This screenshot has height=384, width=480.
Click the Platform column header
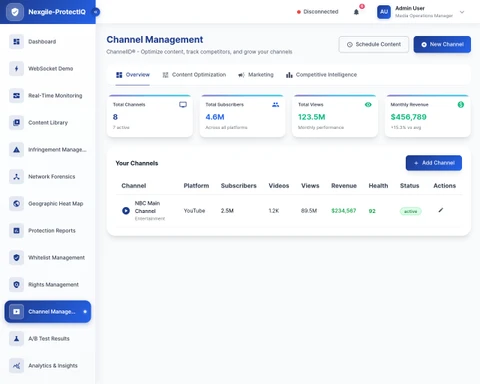(x=196, y=186)
